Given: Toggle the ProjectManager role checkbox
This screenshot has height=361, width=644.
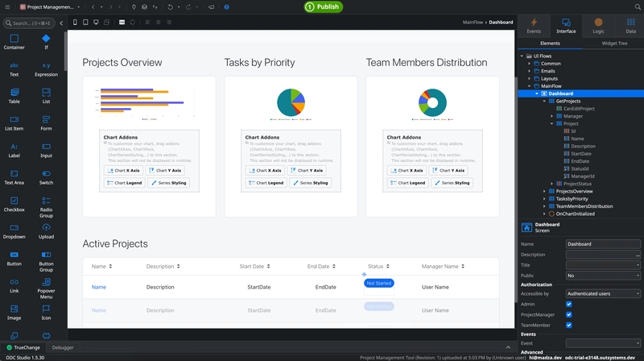Looking at the screenshot, I should (569, 314).
